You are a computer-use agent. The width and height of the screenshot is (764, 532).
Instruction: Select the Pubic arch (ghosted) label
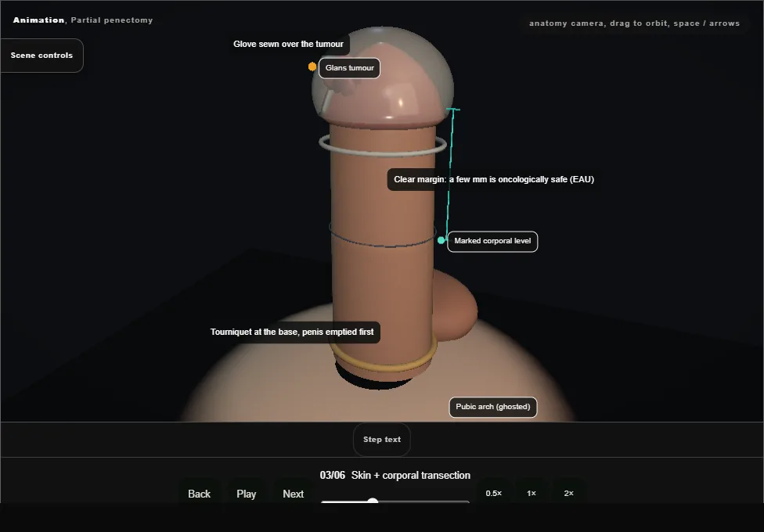click(x=493, y=407)
